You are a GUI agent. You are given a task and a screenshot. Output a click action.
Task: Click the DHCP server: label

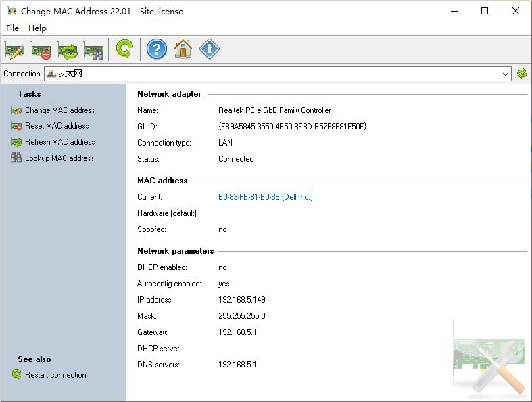(159, 349)
